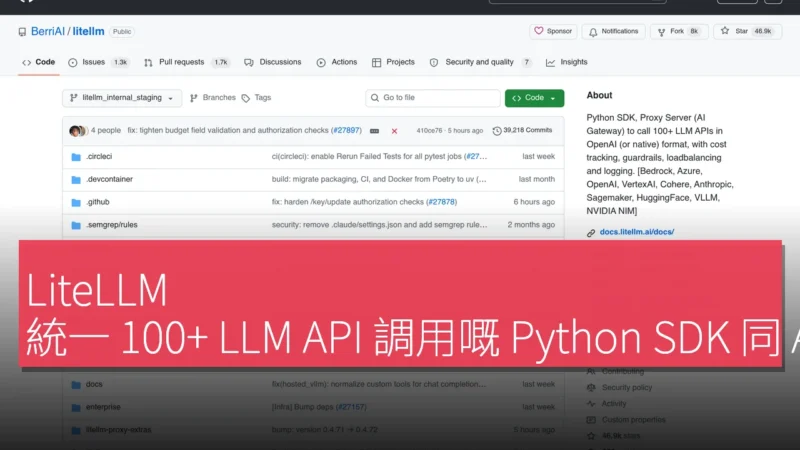Screen dimensions: 800x450
Task: Star the repository with Star button
Action: 748,31
